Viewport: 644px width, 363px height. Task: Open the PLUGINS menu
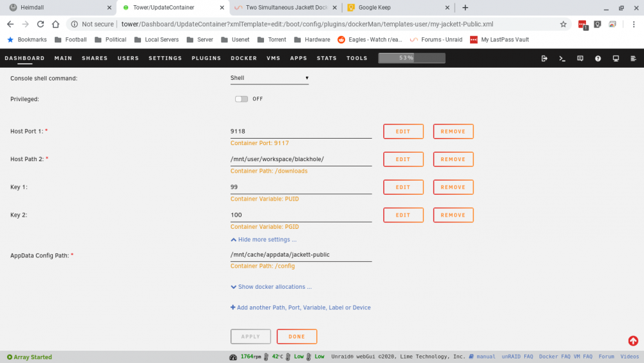click(x=206, y=59)
